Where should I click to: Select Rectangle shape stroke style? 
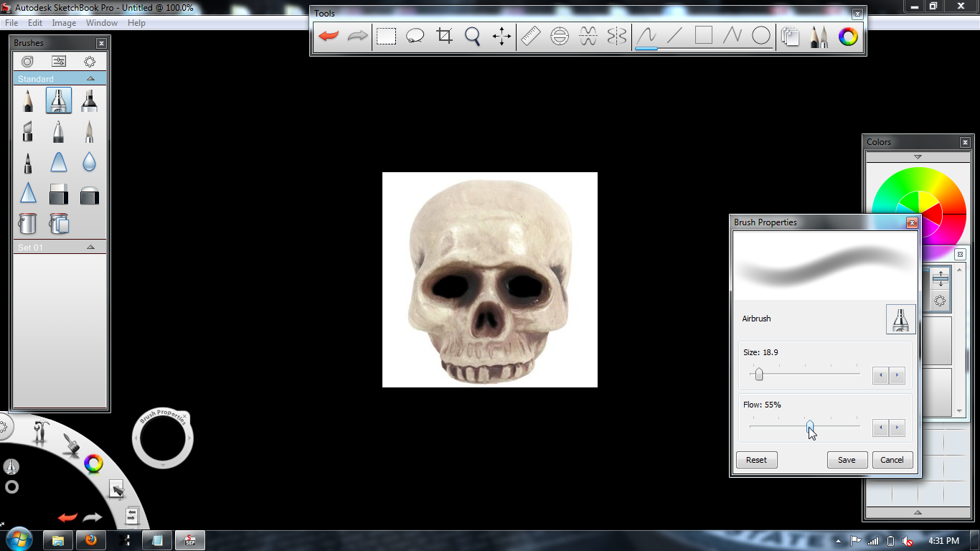704,36
